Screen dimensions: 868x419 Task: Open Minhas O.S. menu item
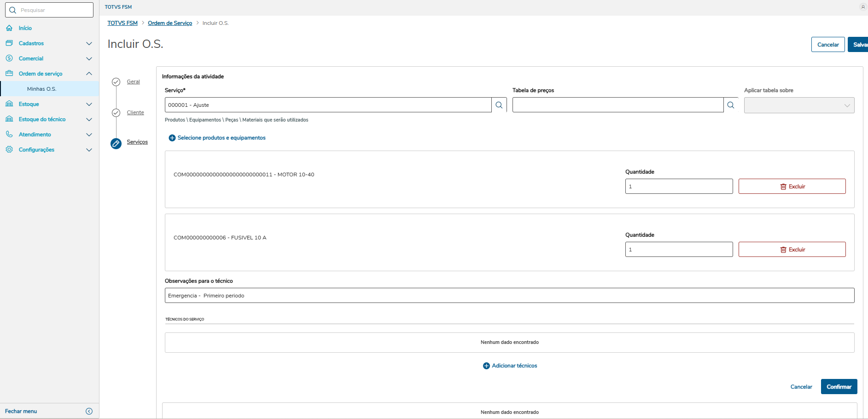pos(41,89)
